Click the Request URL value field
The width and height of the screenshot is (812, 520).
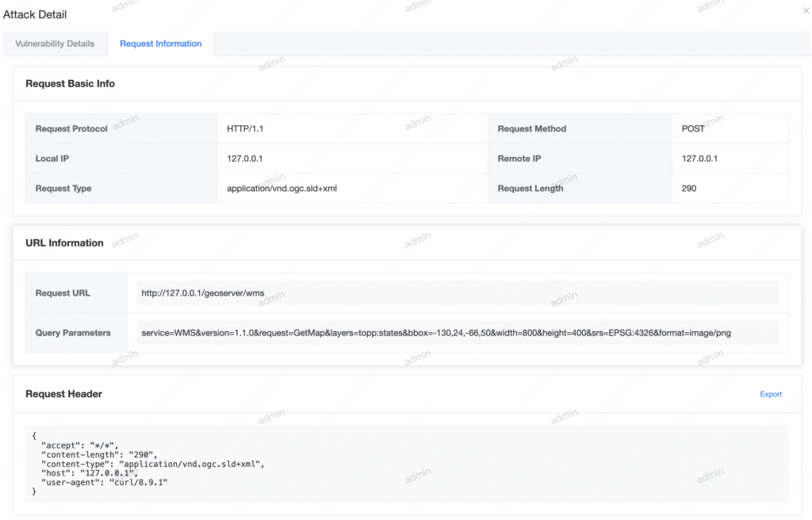click(x=457, y=293)
